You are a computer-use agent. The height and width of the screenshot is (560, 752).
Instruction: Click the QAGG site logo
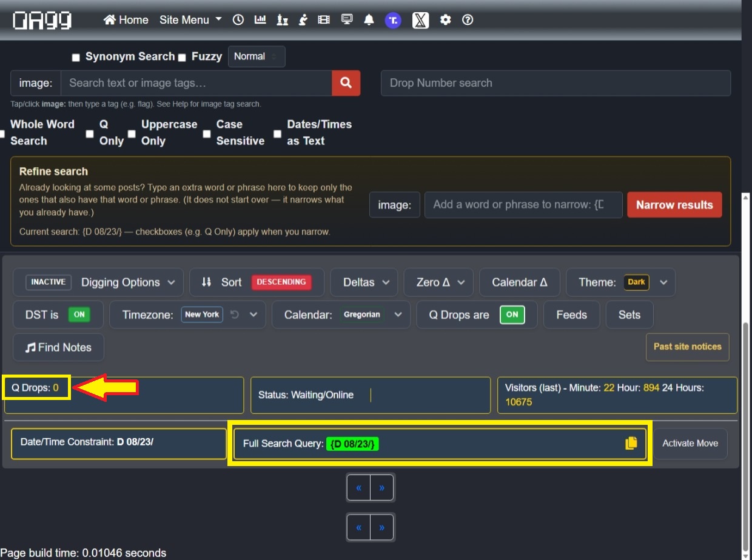click(x=42, y=20)
